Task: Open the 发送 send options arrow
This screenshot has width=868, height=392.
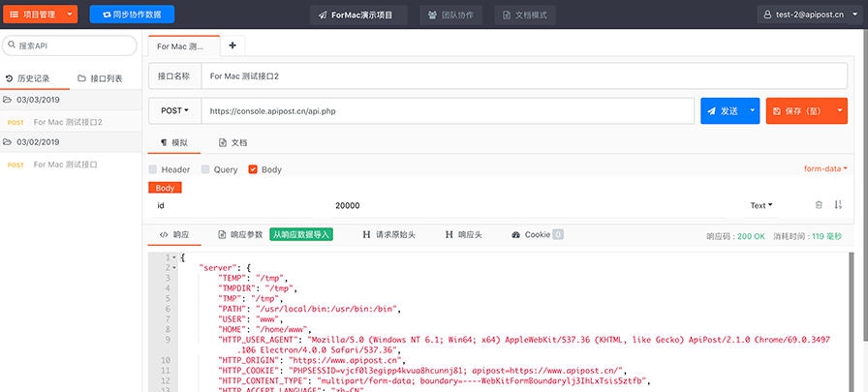Action: 753,110
